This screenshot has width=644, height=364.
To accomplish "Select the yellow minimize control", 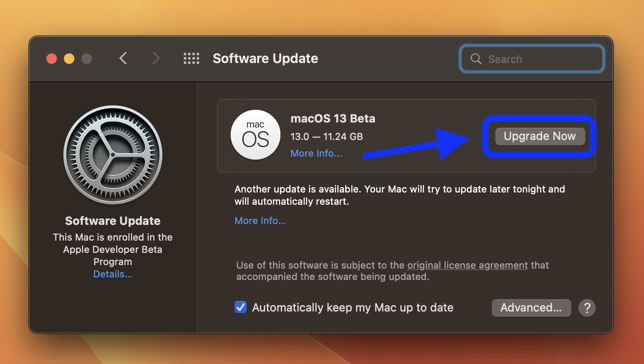I will 69,58.
